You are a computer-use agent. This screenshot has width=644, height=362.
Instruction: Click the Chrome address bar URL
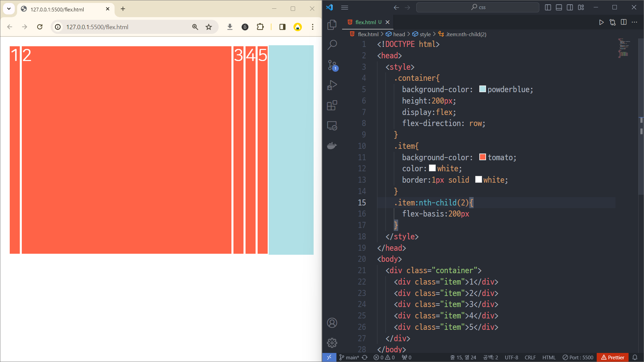(97, 27)
